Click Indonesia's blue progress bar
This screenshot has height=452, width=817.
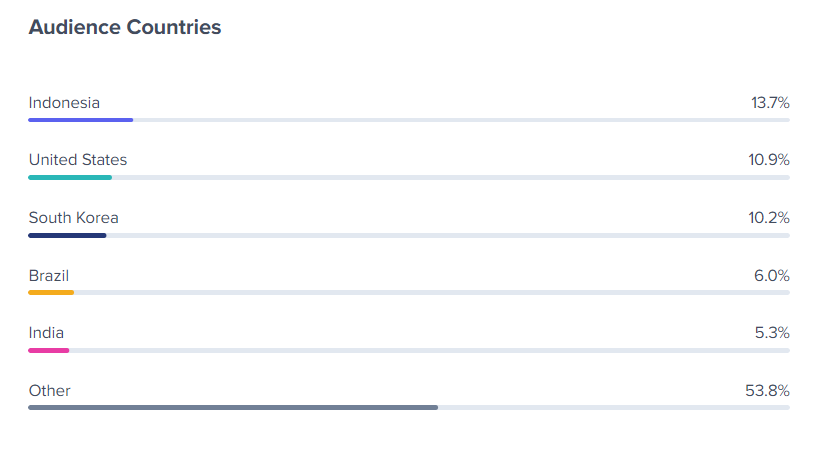(x=81, y=120)
